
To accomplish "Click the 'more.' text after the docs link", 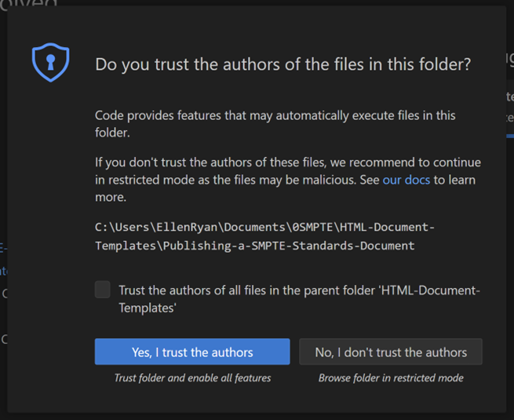I will (x=111, y=197).
